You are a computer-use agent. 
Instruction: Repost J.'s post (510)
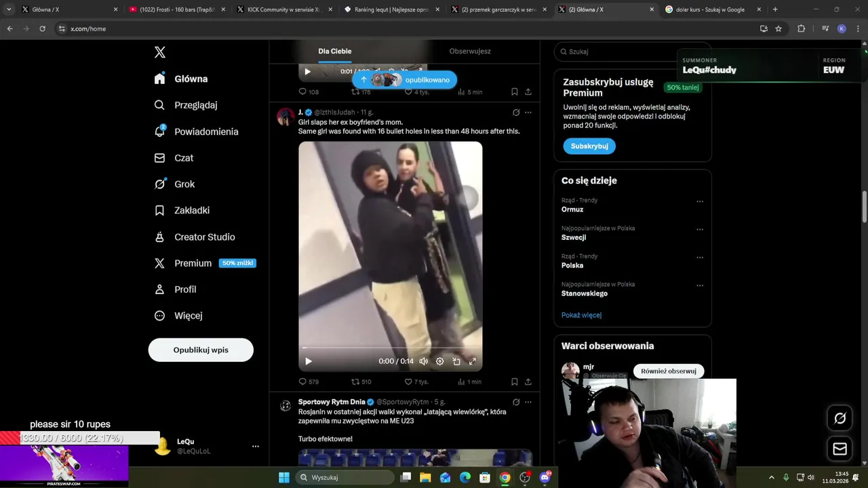point(361,382)
